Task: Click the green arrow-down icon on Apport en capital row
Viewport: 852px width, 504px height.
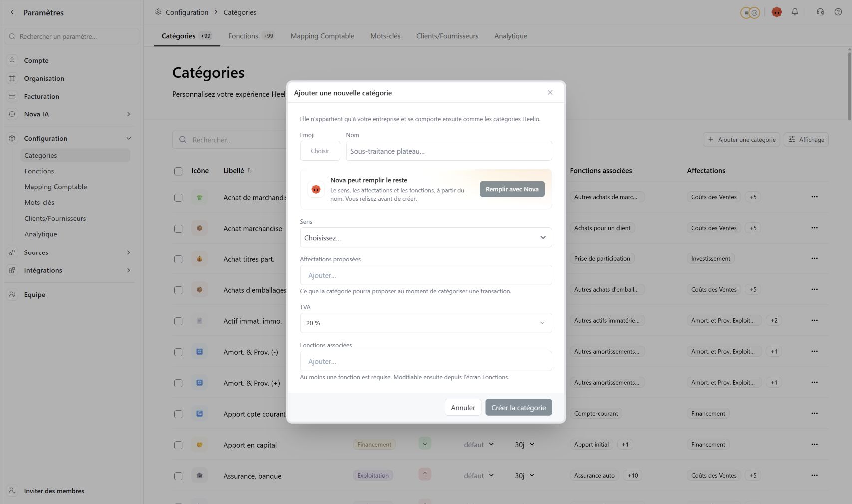Action: tap(425, 443)
